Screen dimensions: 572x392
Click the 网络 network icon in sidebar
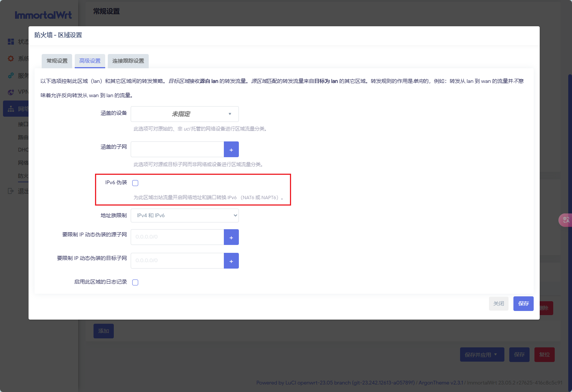pos(11,109)
